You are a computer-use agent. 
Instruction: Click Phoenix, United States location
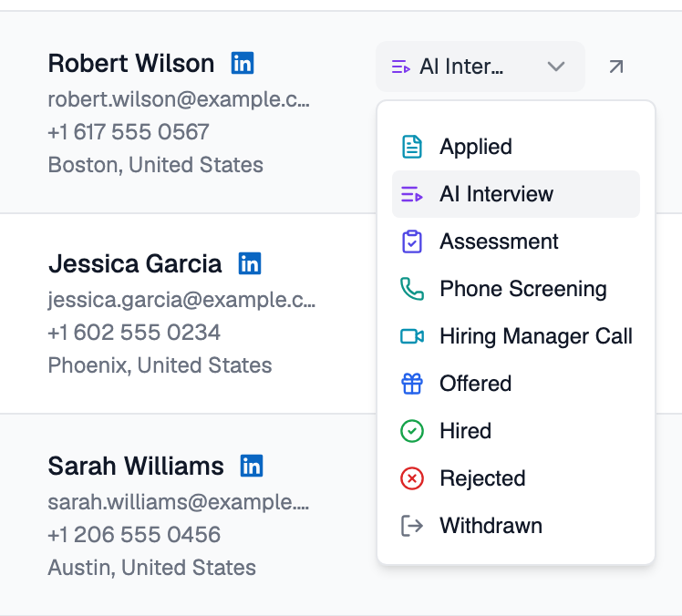click(160, 365)
